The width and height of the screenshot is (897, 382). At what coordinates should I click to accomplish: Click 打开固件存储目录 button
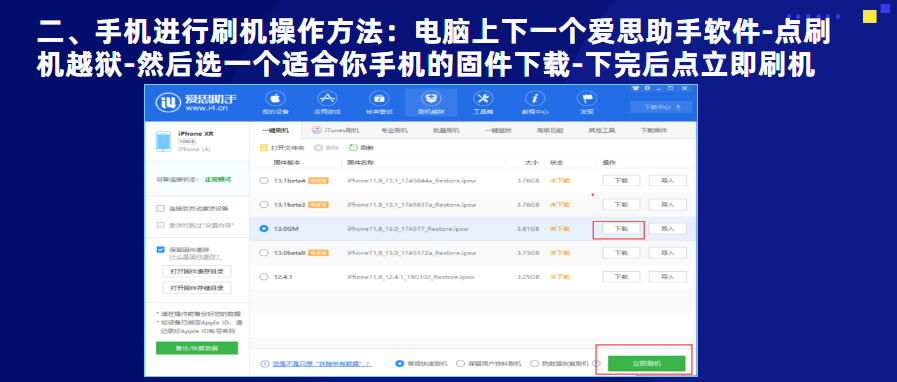[x=197, y=288]
